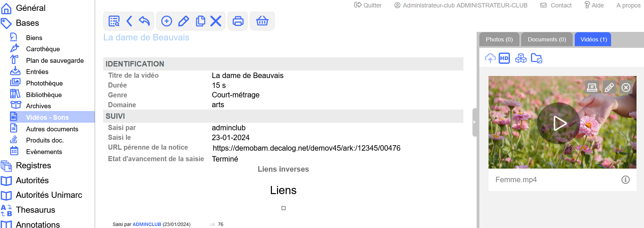
Task: Upload a media file via cloud icon
Action: (x=490, y=58)
